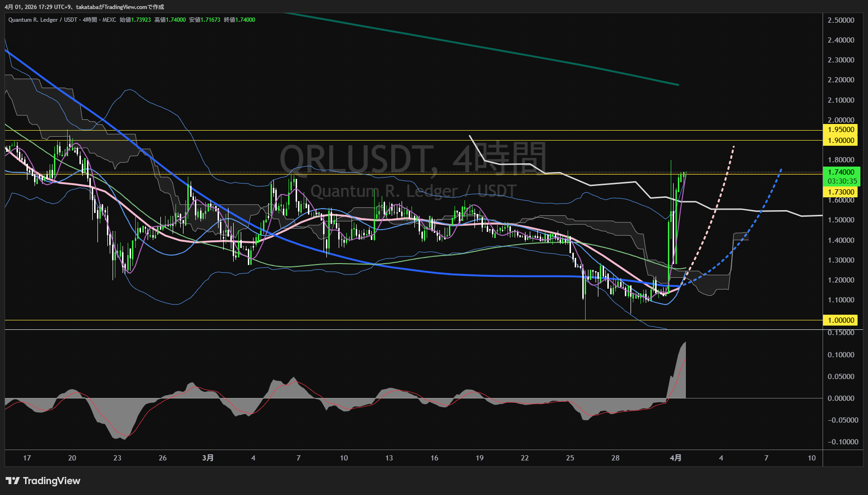Image resolution: width=868 pixels, height=495 pixels.
Task: Click the 0.00000 indicator scale label
Action: 841,398
